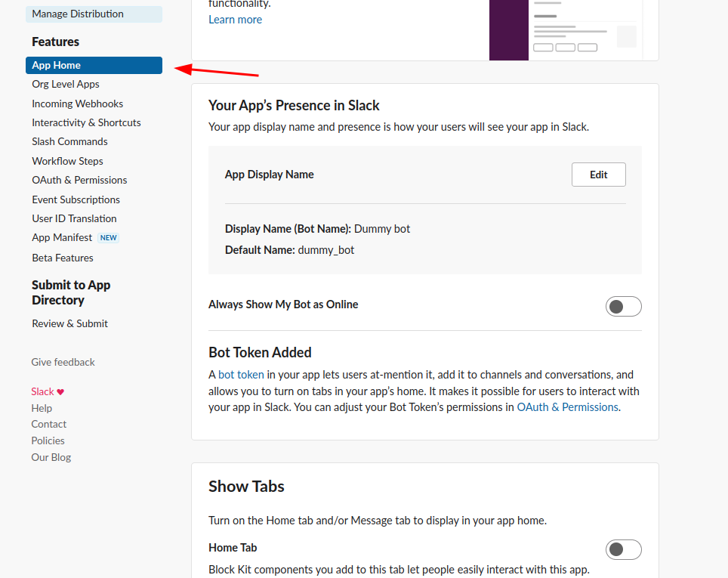Navigate to Incoming Webhooks

77,104
